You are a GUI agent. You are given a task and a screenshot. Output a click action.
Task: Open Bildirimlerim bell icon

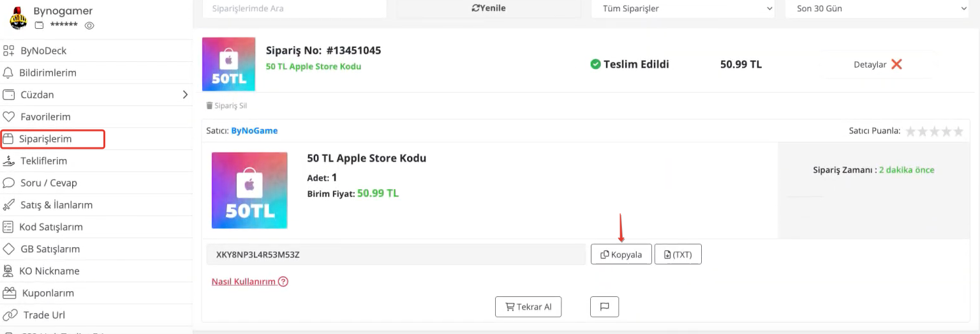(8, 73)
